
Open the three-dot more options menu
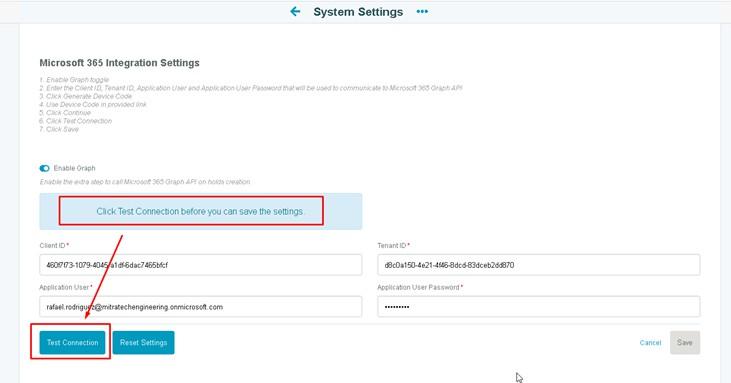click(x=422, y=12)
